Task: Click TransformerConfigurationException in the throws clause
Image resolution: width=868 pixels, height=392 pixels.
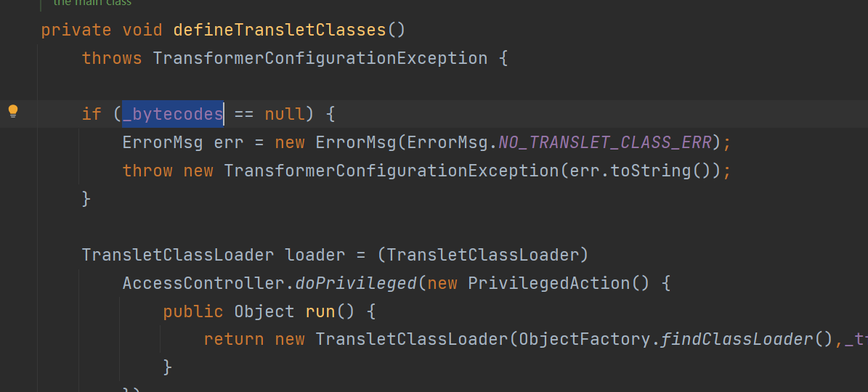Action: 320,58
